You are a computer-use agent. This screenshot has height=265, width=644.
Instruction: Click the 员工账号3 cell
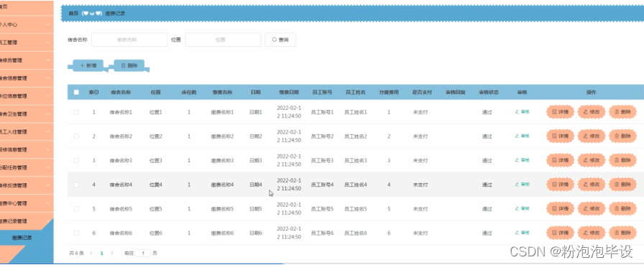[323, 160]
